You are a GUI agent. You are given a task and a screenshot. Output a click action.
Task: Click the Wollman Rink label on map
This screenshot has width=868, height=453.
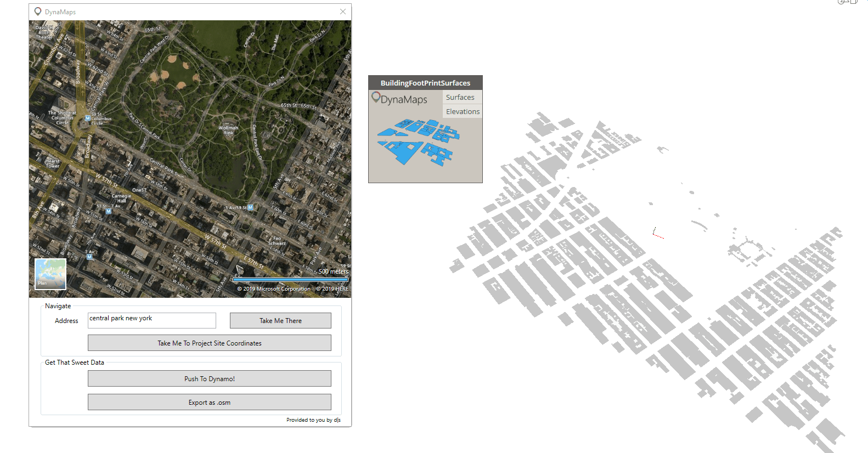(228, 130)
